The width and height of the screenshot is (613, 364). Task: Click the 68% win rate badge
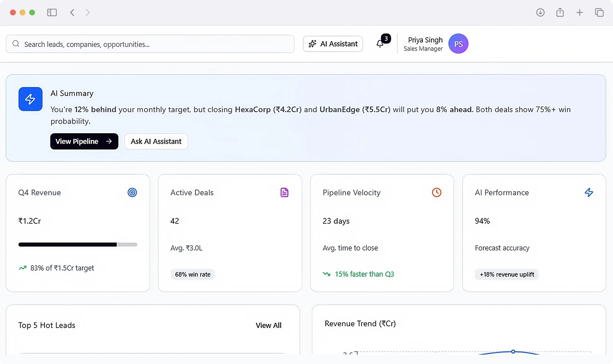[x=193, y=274]
